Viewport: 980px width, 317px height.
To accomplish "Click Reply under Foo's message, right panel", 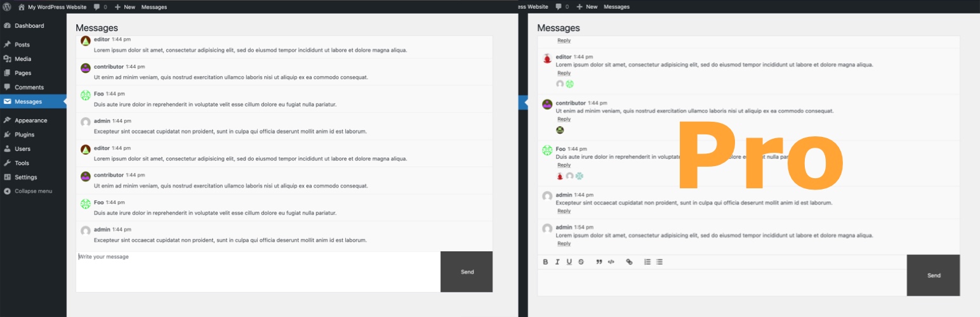I will point(564,165).
